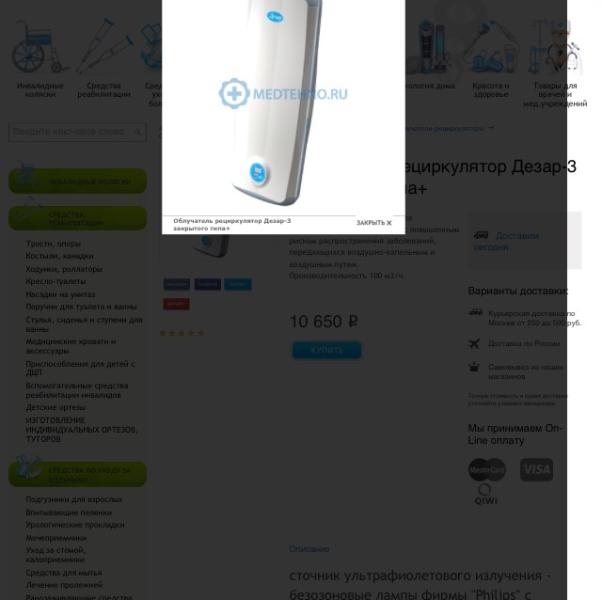
Task: Rate product using the star rating
Action: (182, 333)
